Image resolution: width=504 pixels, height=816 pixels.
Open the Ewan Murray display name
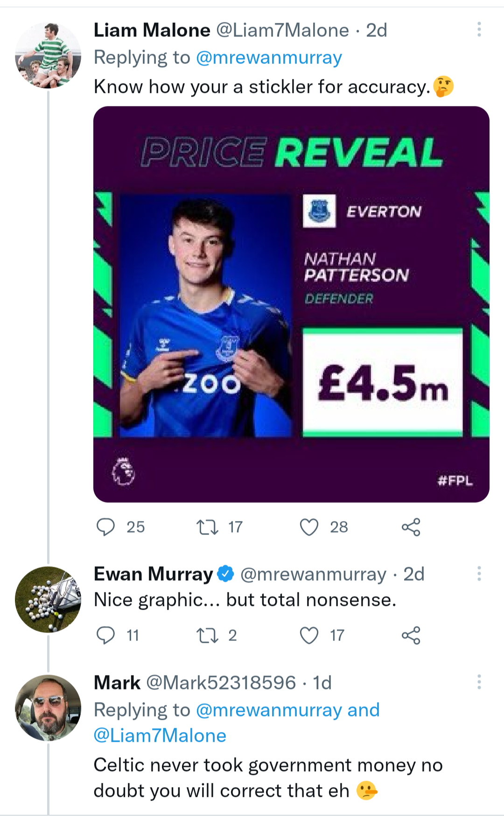tap(154, 574)
